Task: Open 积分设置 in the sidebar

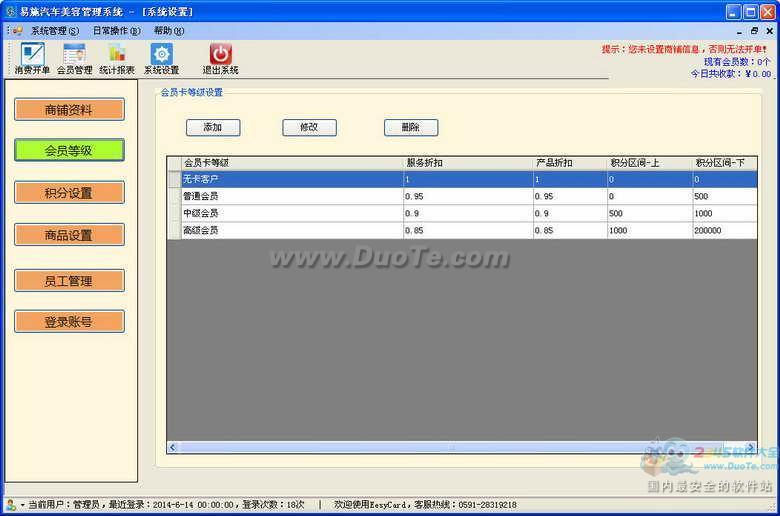Action: (x=69, y=193)
